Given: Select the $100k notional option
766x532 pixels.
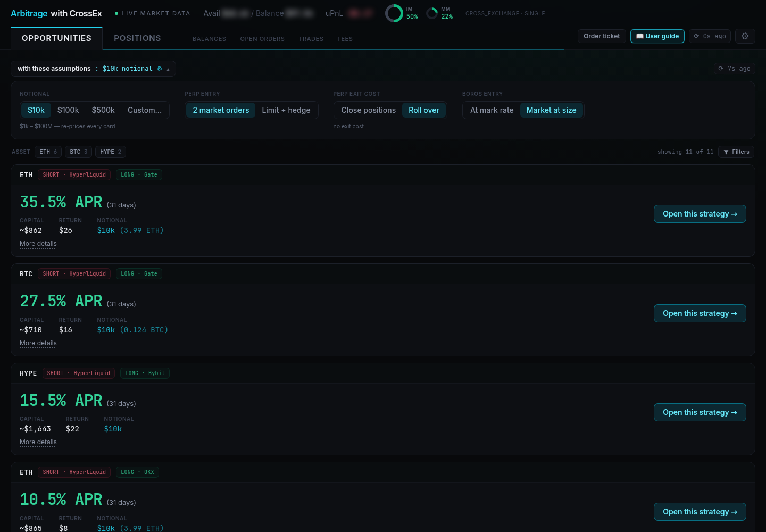Looking at the screenshot, I should point(68,110).
